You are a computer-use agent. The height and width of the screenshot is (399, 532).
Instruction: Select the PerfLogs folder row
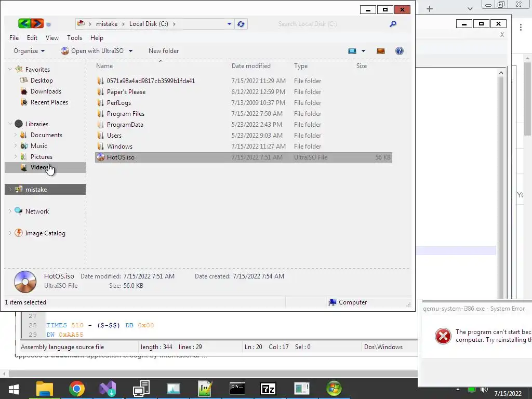point(243,102)
